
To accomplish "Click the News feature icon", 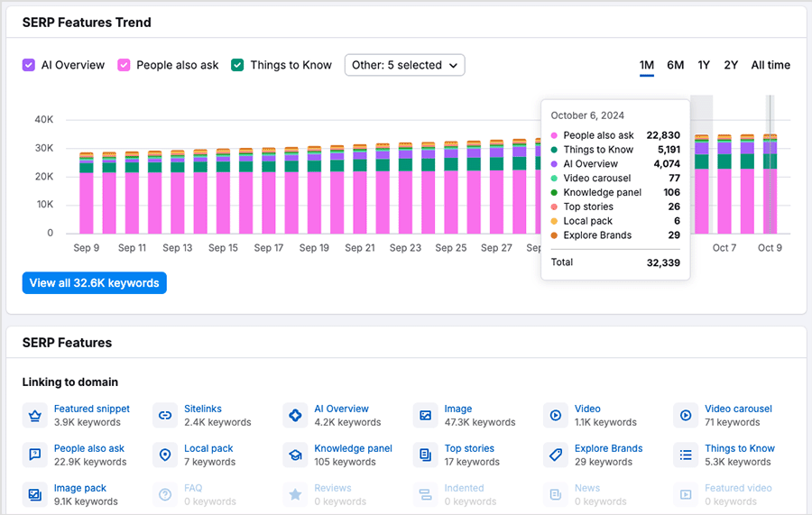I will tap(556, 495).
